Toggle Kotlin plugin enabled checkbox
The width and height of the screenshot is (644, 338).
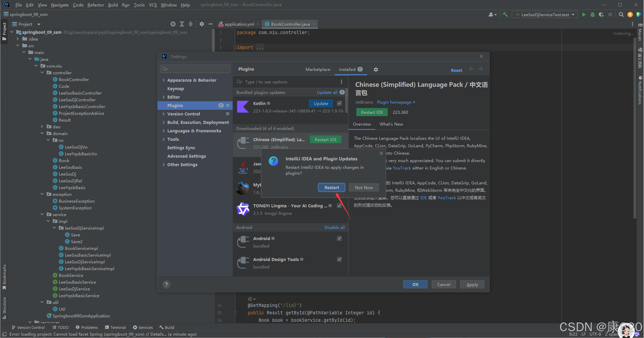339,103
